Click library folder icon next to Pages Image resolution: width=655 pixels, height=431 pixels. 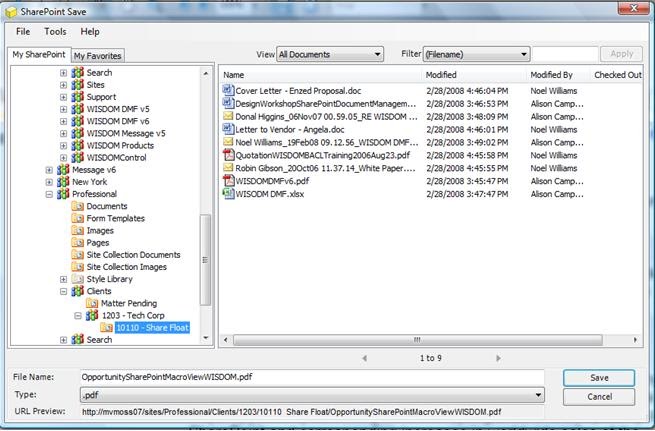78,242
